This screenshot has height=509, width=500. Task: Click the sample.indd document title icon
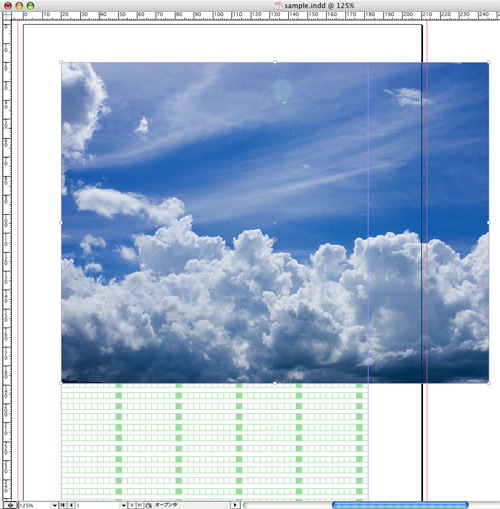click(278, 6)
